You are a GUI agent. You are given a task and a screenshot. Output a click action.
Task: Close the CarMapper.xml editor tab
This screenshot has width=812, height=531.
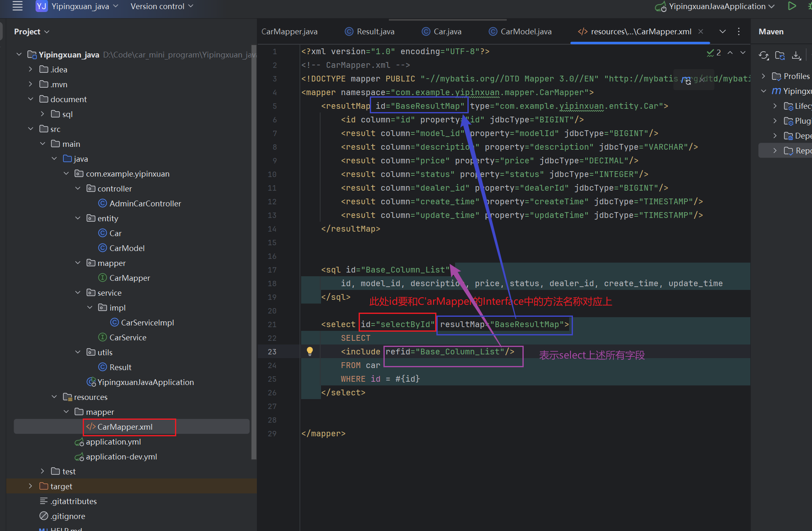[x=701, y=31]
